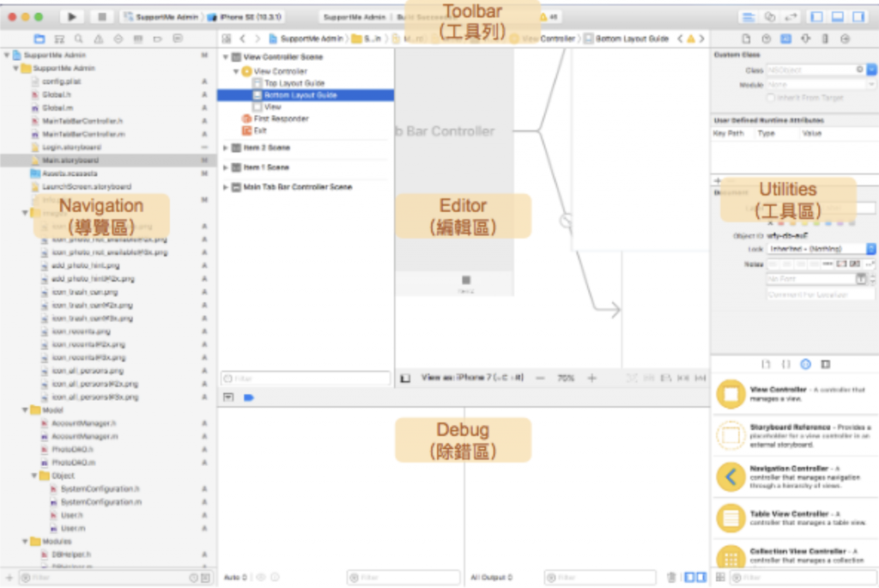This screenshot has height=588, width=879.
Task: Stop the running task
Action: point(102,17)
